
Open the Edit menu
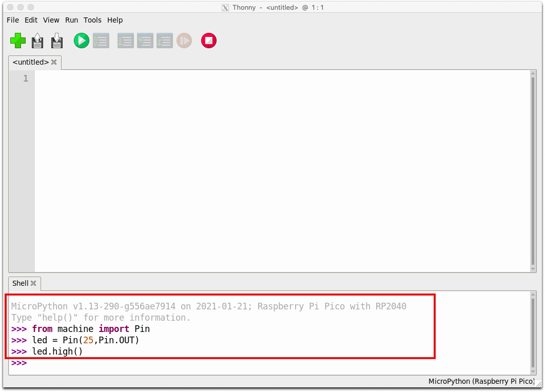point(31,20)
